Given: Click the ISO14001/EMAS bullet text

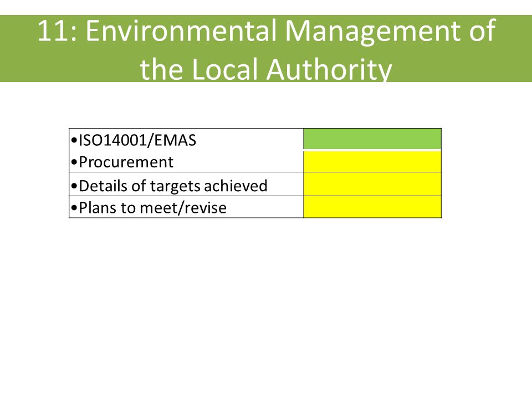Looking at the screenshot, I should click(134, 140).
